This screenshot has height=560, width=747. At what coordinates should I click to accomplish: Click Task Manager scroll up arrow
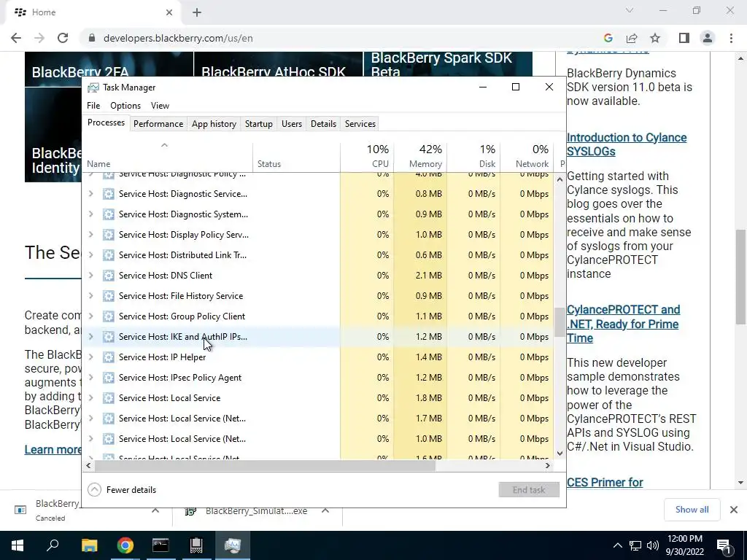(560, 179)
